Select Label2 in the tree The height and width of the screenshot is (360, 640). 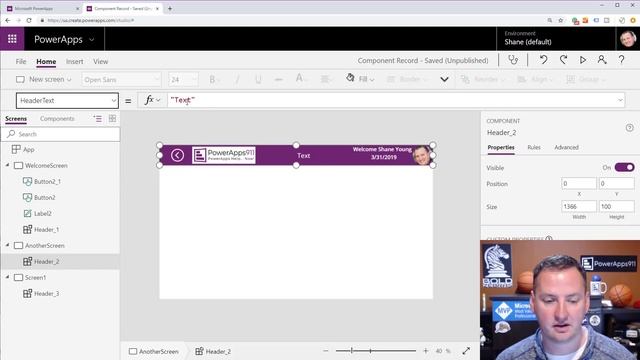coord(43,213)
